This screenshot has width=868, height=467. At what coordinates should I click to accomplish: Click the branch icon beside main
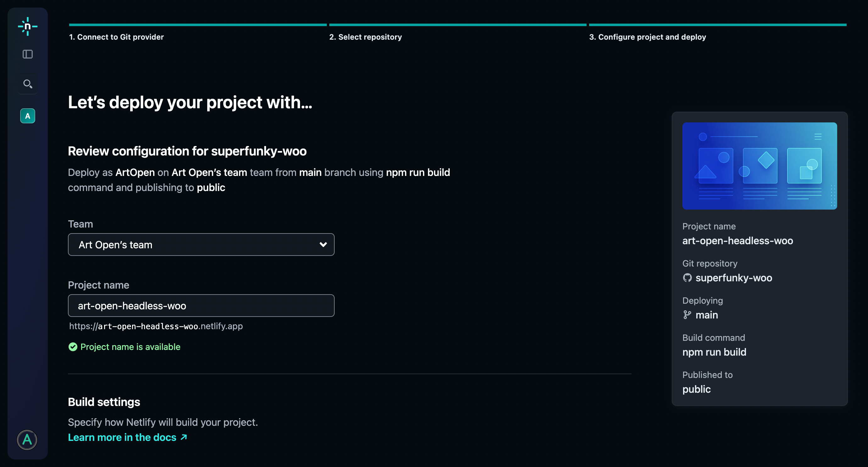(x=687, y=315)
